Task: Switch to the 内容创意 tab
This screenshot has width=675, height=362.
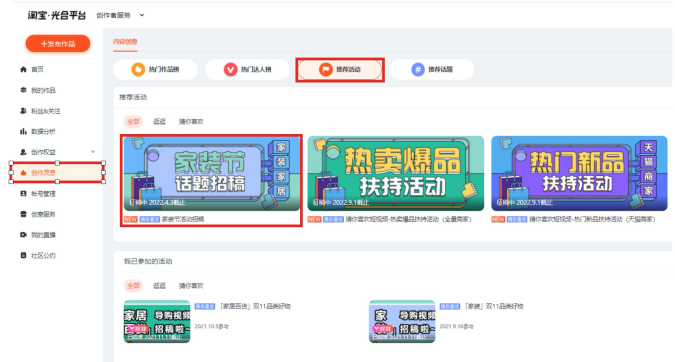Action: 125,42
